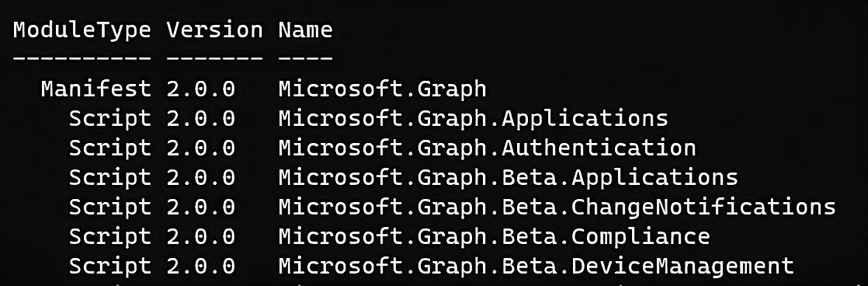Click the ModuleType column header
The width and height of the screenshot is (868, 286).
(82, 30)
